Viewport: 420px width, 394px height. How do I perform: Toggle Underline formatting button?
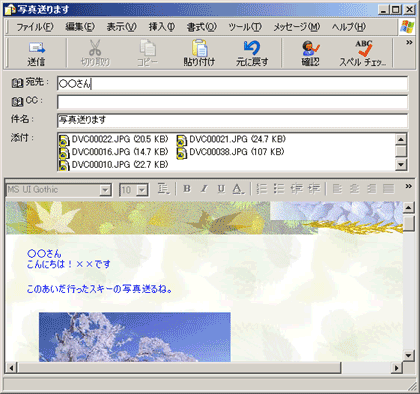click(221, 189)
